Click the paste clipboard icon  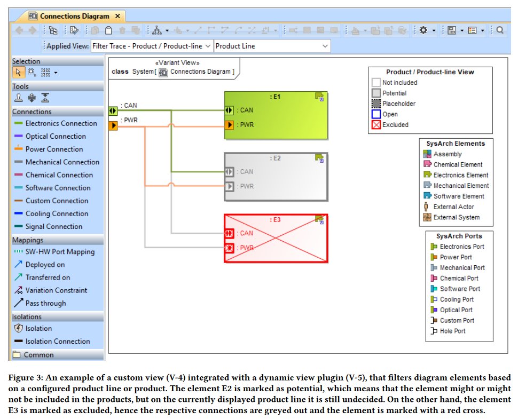108,31
